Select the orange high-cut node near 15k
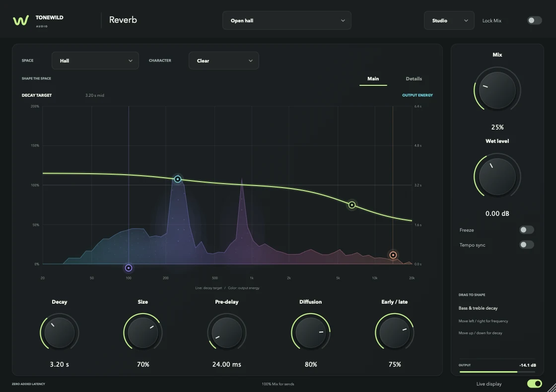556x392 pixels. click(393, 255)
